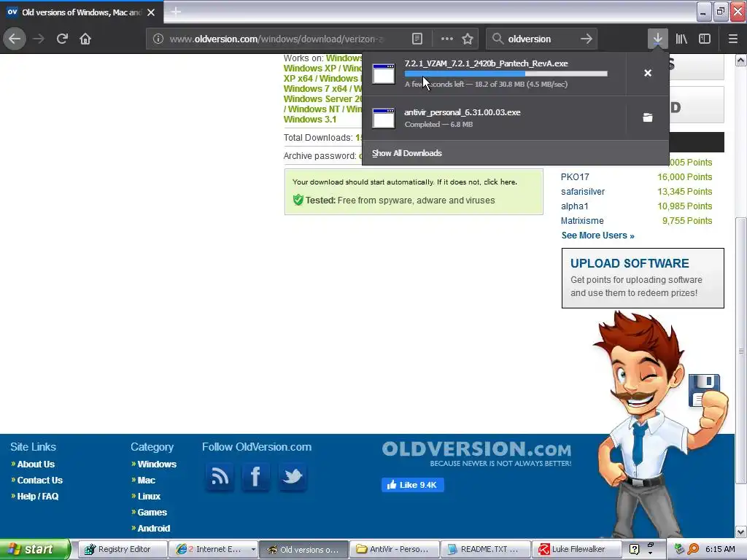The width and height of the screenshot is (747, 560).
Task: Click the help question-mark tray icon
Action: coord(634,549)
